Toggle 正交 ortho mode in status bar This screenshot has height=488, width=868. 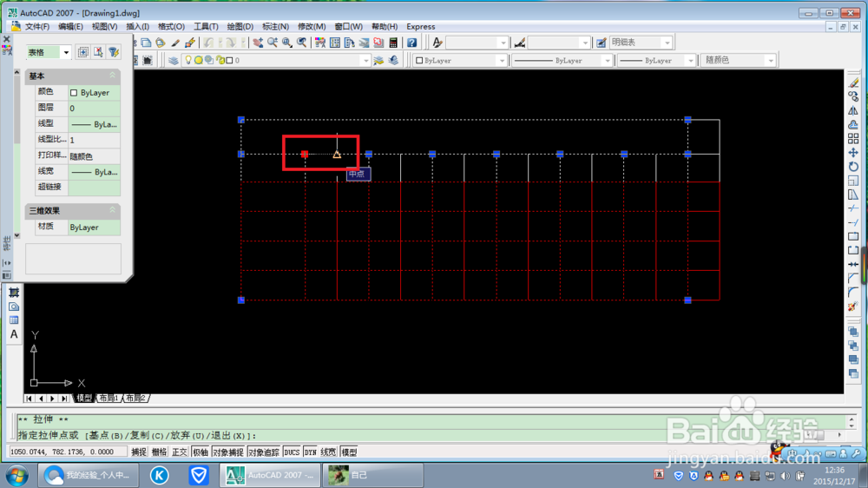click(x=180, y=452)
